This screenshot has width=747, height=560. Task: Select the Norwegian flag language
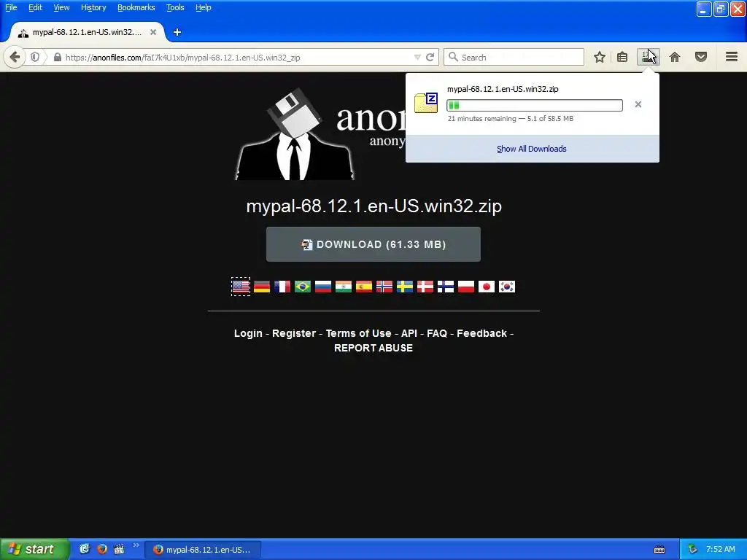384,286
